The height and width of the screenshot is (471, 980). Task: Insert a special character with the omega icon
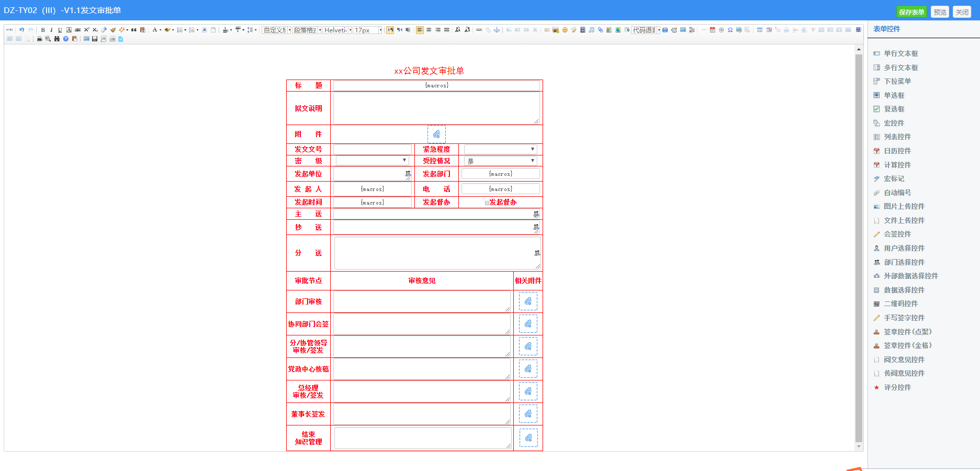730,30
